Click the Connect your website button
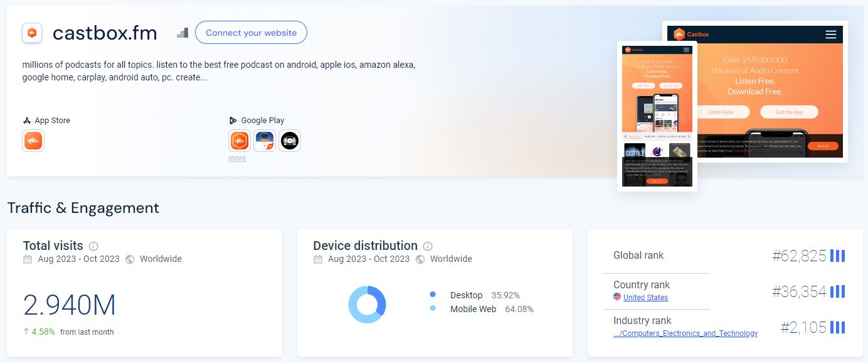The height and width of the screenshot is (363, 868). [251, 33]
